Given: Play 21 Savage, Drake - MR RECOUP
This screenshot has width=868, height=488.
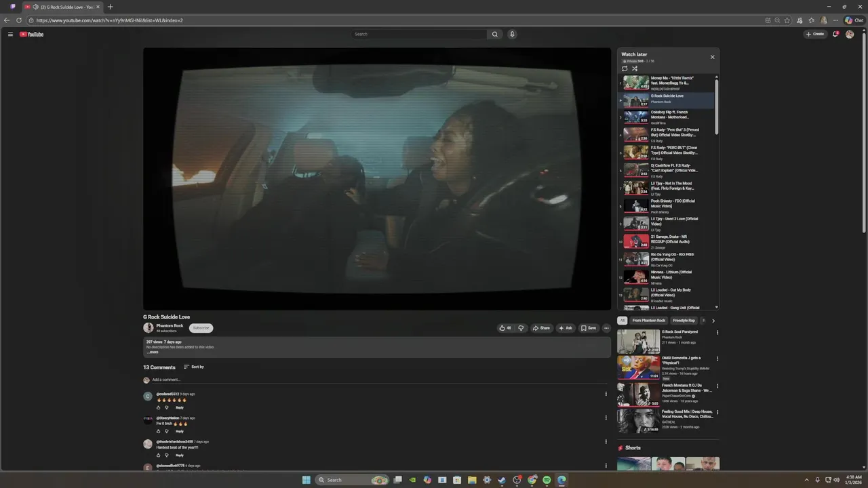Looking at the screenshot, I should [667, 241].
